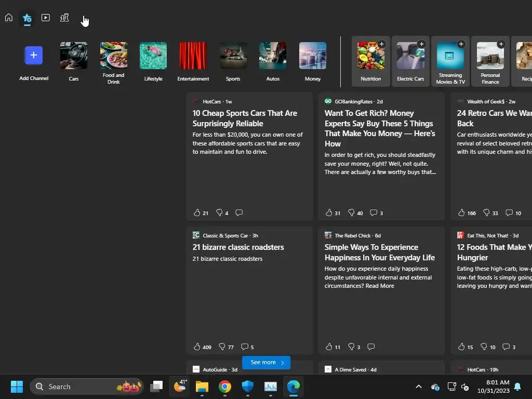
Task: Open 'Want To Get Rich?' article
Action: click(x=380, y=128)
